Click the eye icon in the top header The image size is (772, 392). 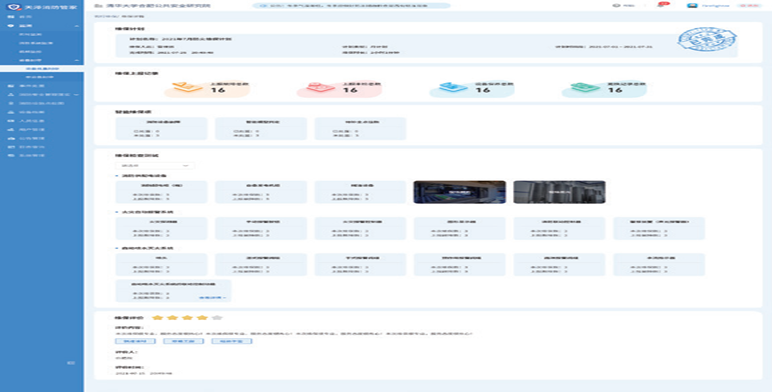point(615,5)
